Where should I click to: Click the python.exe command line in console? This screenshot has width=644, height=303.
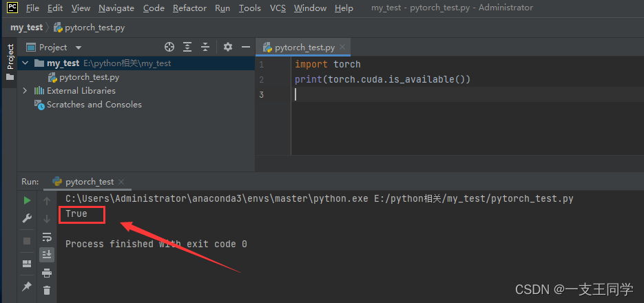320,199
